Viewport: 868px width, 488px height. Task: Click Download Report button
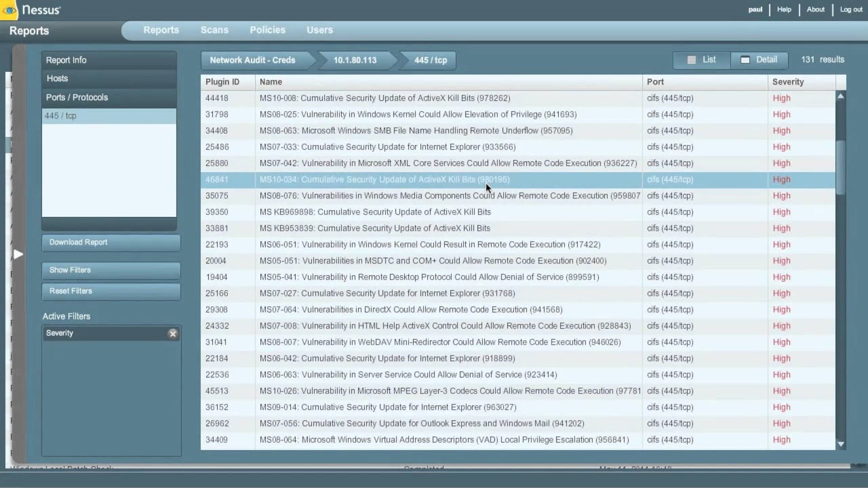pos(111,242)
